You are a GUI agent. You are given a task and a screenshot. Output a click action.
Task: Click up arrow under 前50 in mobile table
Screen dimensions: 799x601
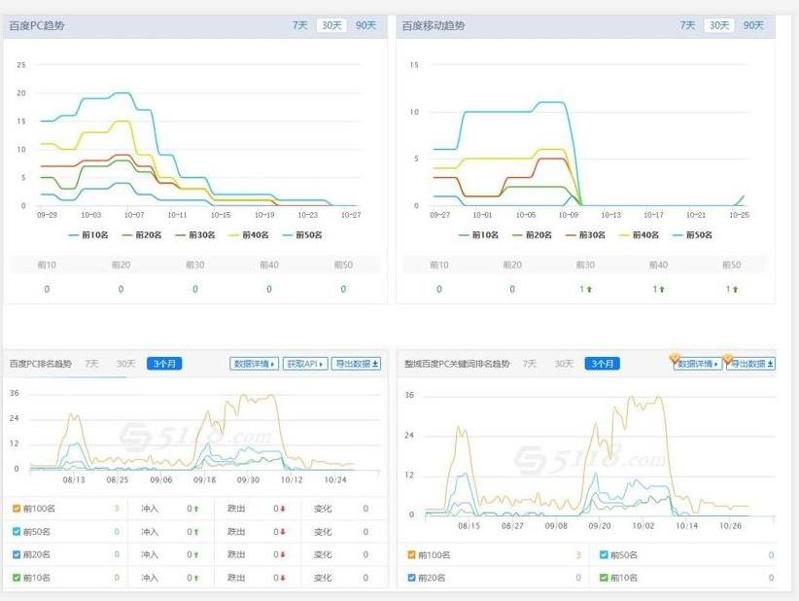[x=735, y=289]
